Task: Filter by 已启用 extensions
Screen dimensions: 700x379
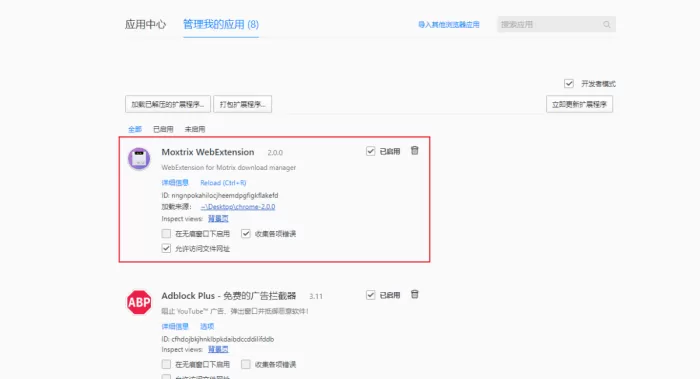Action: 163,129
